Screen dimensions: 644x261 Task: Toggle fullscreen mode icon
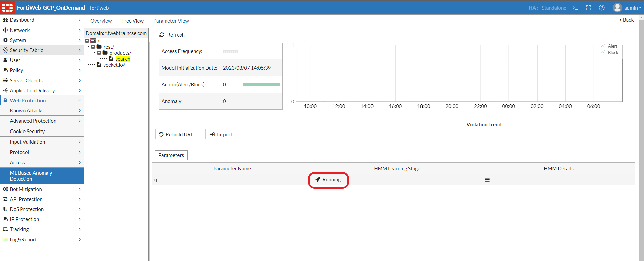(589, 8)
